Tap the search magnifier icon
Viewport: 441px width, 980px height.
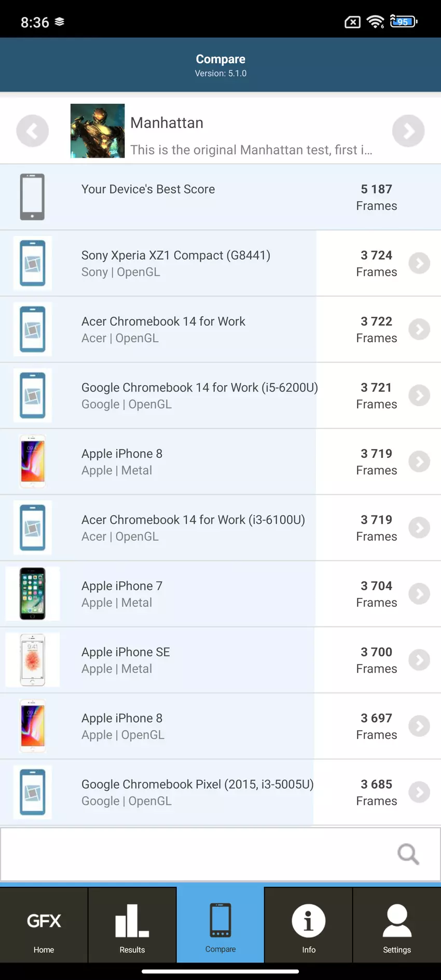point(408,854)
